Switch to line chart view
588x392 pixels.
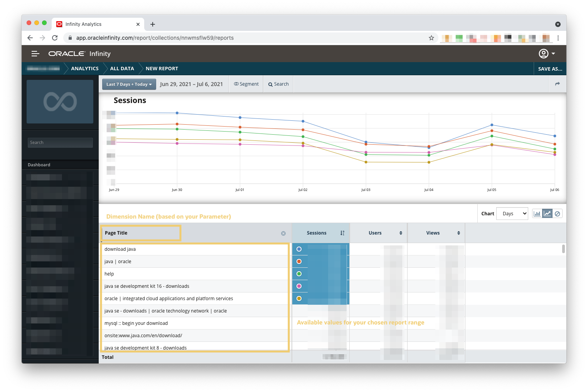(x=547, y=213)
